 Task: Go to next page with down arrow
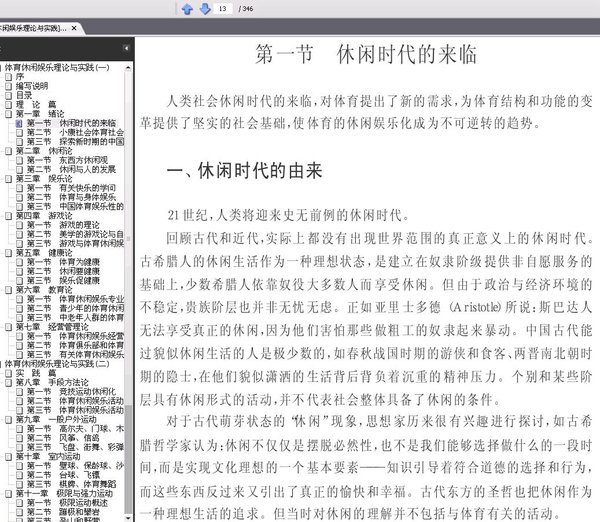[x=205, y=8]
